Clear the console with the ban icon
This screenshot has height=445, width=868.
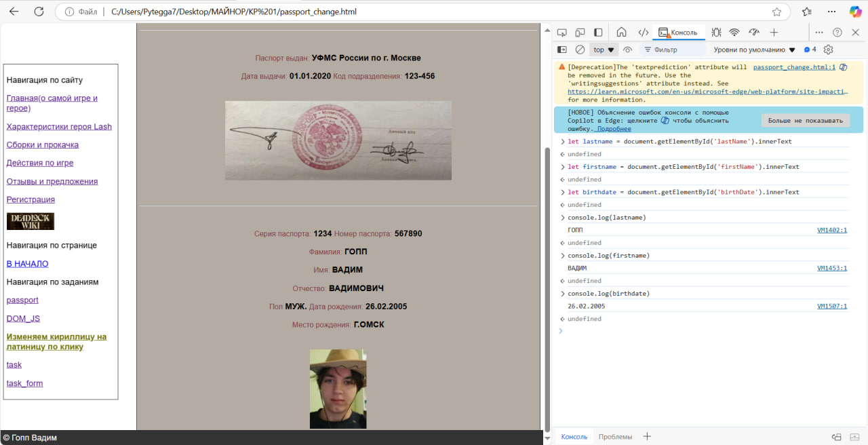coord(580,50)
